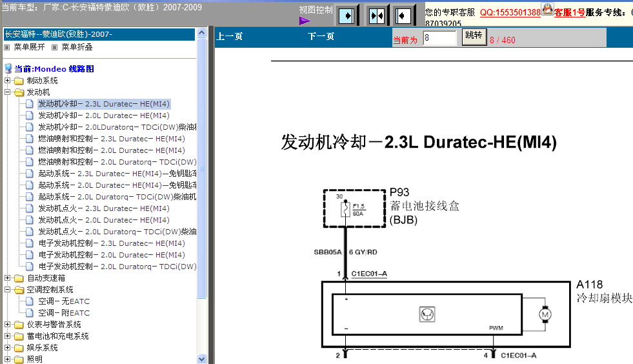
Task: Collapse the 空调控制系统 tree node
Action: [7, 290]
